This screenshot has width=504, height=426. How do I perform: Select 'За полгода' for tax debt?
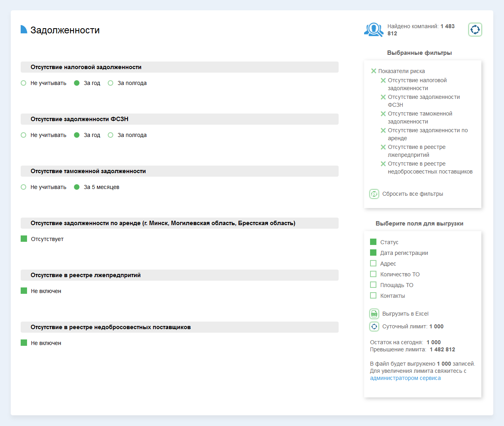click(x=111, y=83)
